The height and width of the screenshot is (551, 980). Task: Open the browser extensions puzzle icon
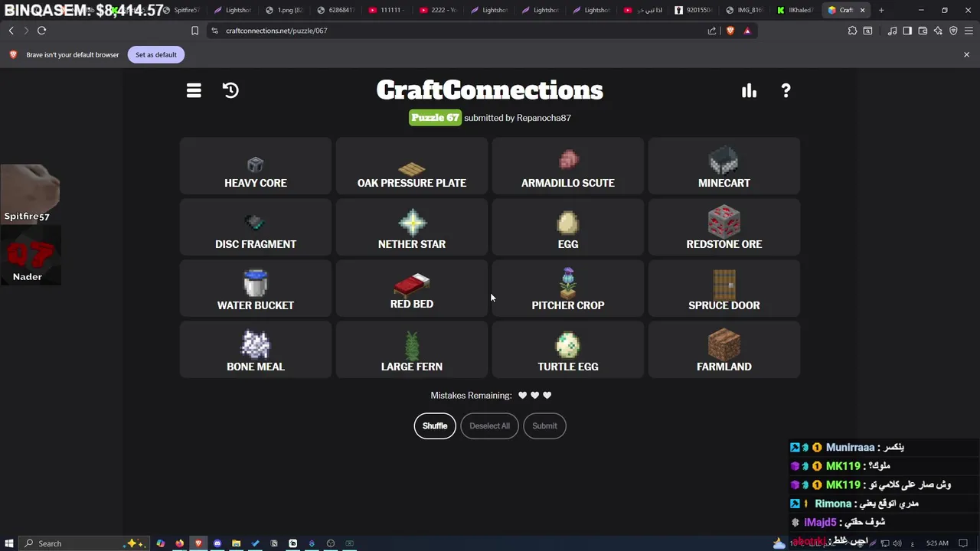(852, 31)
